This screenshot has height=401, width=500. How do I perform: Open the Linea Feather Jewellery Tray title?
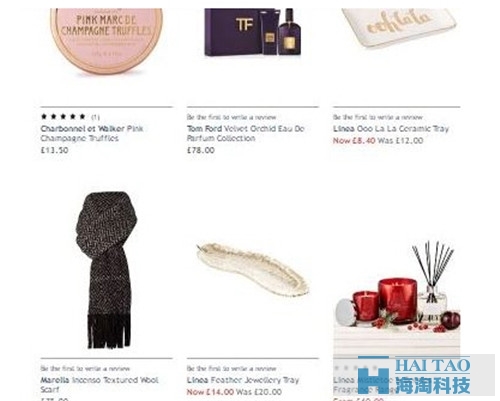click(x=243, y=380)
